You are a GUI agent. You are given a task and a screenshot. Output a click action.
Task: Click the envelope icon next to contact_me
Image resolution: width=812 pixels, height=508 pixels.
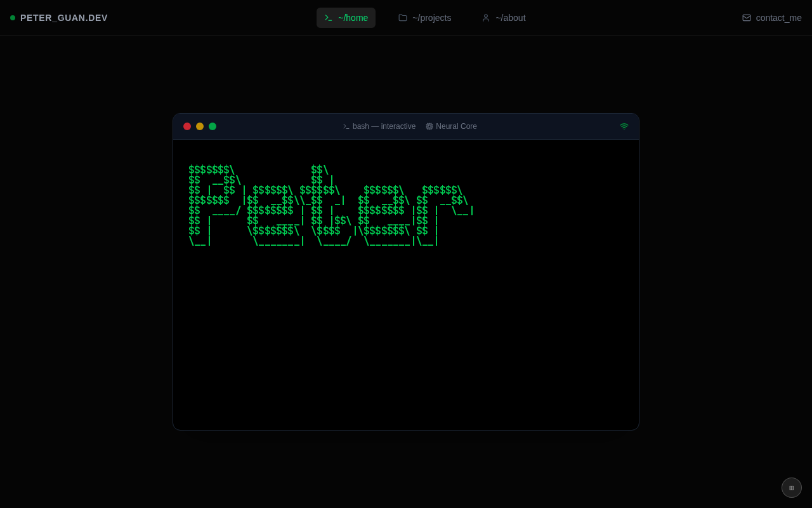[x=747, y=18]
